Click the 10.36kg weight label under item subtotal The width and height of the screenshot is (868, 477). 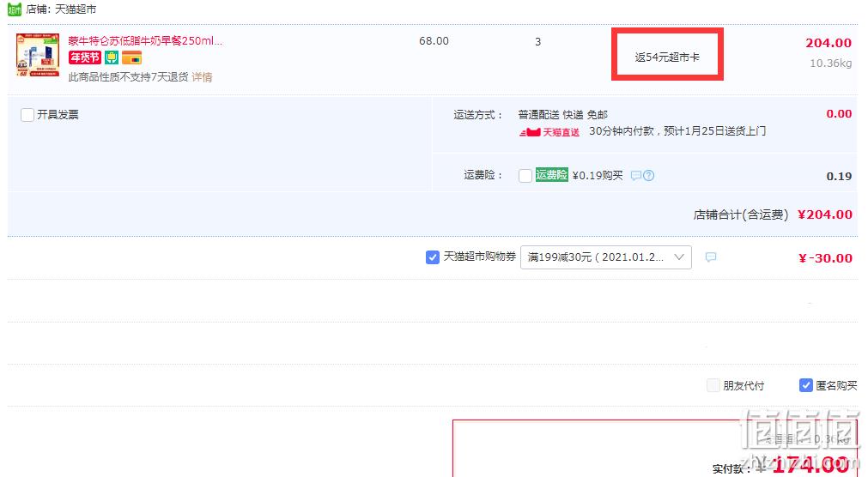(831, 63)
